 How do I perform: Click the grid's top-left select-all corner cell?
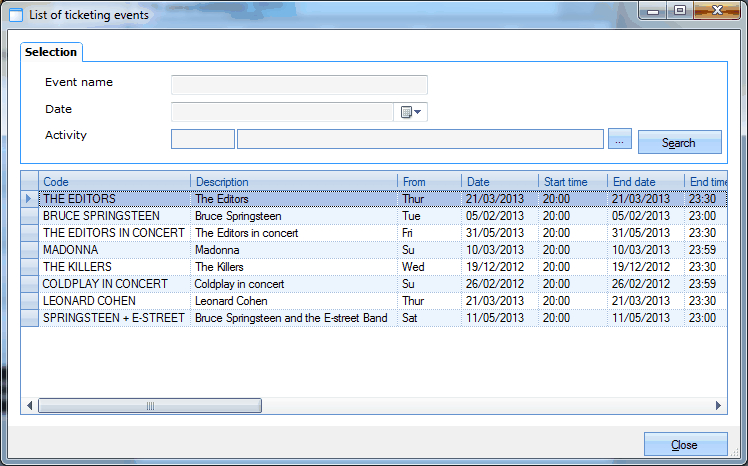[30, 181]
